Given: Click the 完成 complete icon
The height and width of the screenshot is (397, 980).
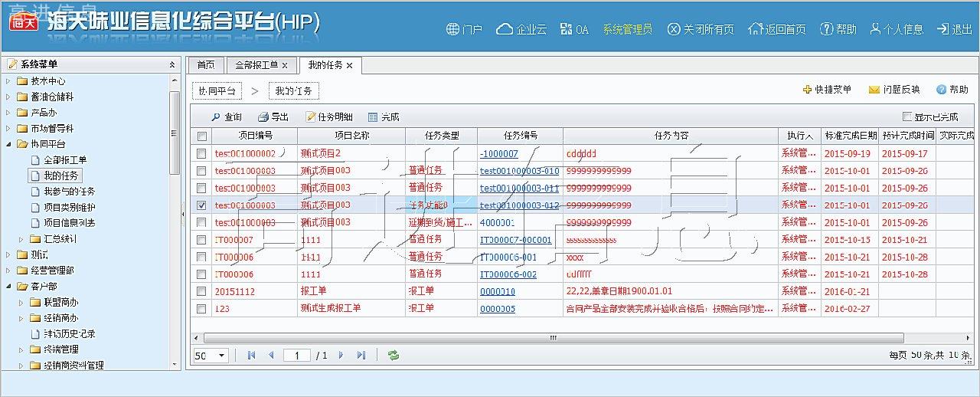Looking at the screenshot, I should tap(373, 117).
